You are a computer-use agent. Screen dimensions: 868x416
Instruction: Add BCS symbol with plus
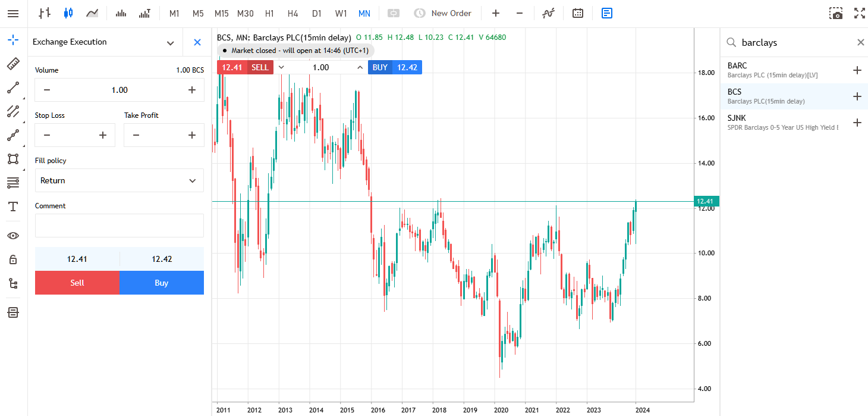point(857,96)
